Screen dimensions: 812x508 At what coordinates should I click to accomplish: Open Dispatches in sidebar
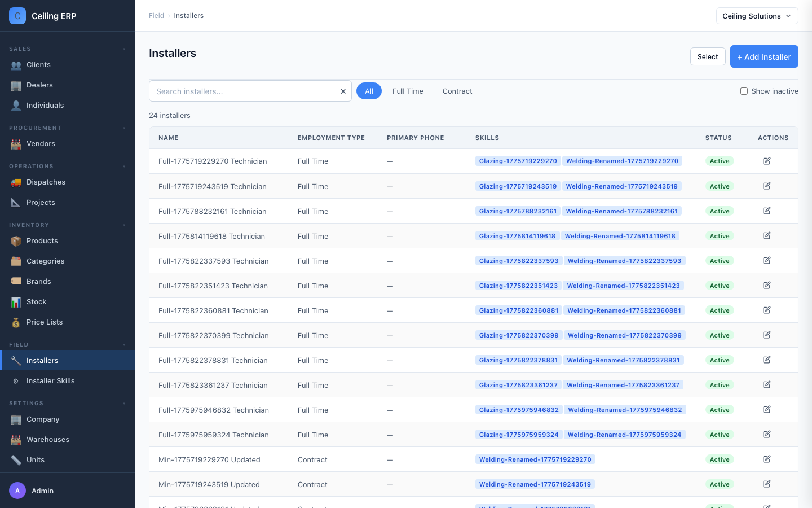68,182
